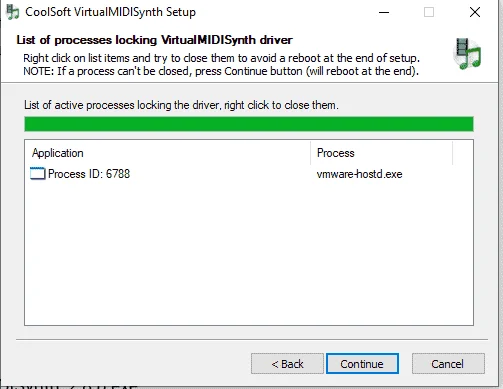
Task: Click the VirtualMIDISynth title bar icon
Action: coord(13,13)
